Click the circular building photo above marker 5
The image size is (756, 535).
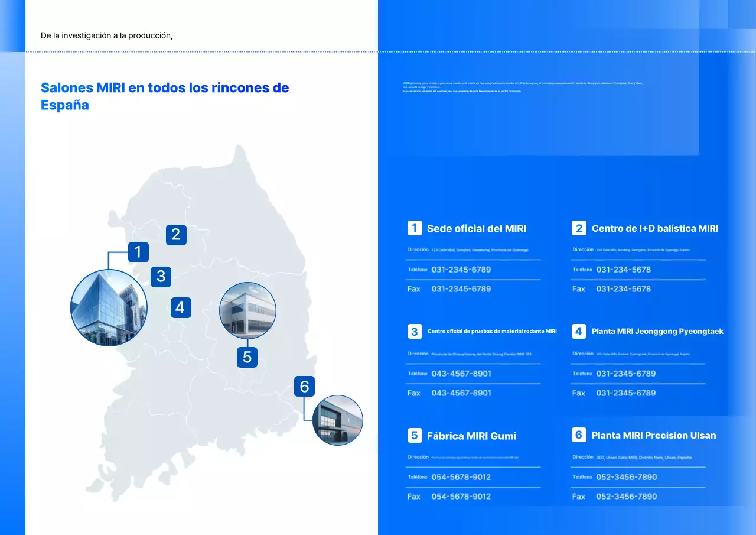point(247,310)
